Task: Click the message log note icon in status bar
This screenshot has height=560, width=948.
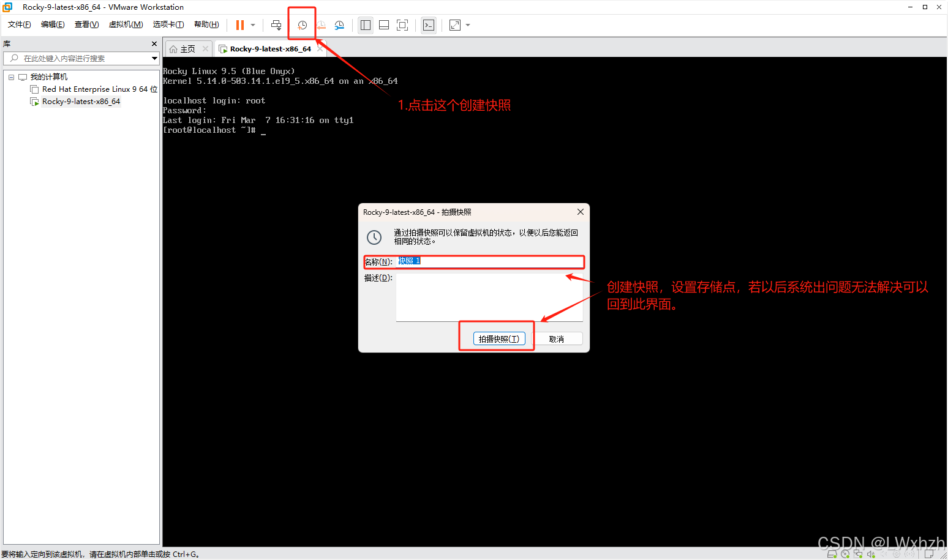Action: coord(929,554)
